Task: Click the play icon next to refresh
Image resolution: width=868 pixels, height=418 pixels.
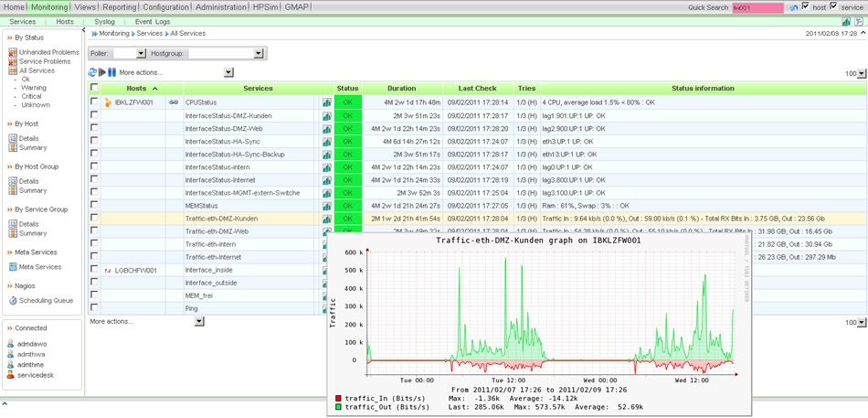Action: (102, 72)
